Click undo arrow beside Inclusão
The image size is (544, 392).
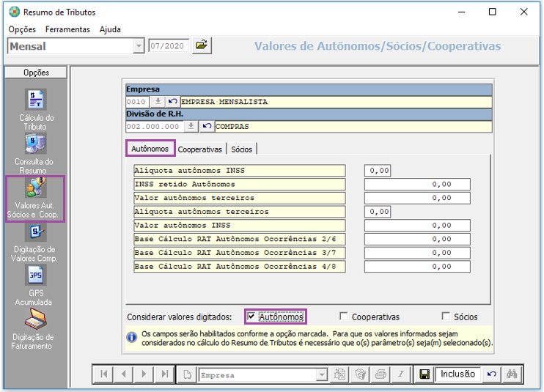(491, 374)
